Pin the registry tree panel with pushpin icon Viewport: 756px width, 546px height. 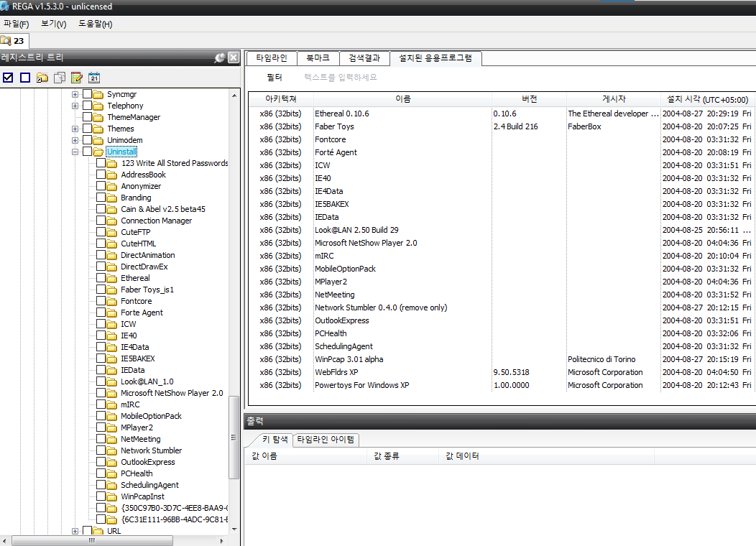pos(220,57)
